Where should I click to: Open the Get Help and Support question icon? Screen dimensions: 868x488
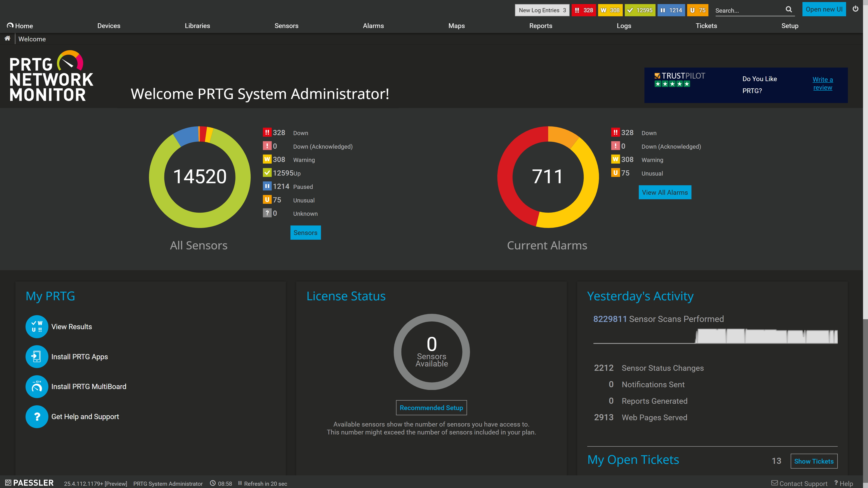[x=37, y=416]
